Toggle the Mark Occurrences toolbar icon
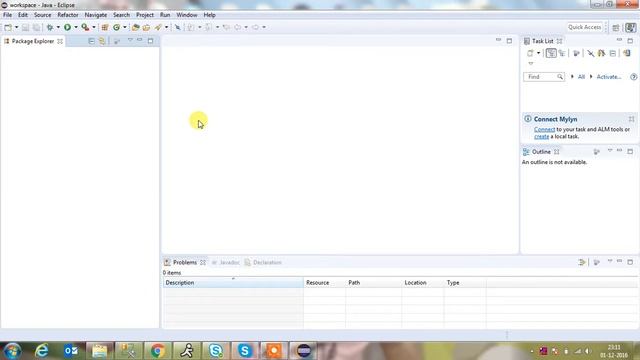 tap(178, 27)
